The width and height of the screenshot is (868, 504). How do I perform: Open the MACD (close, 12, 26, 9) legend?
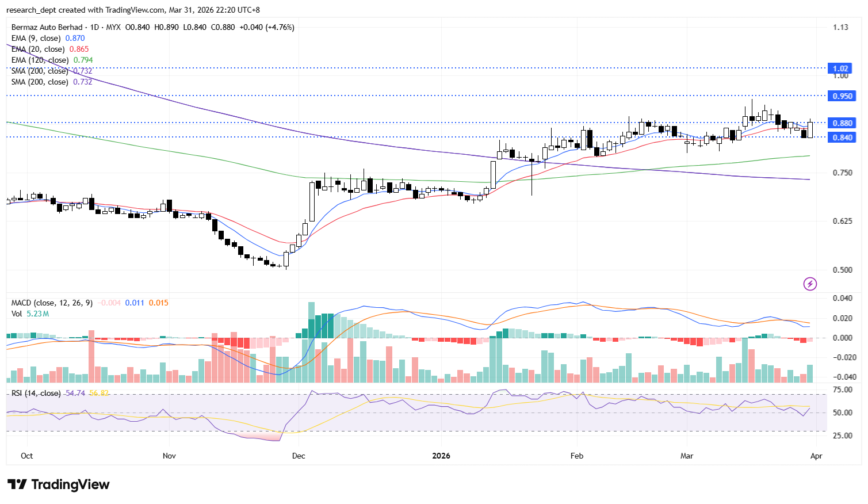(x=52, y=303)
